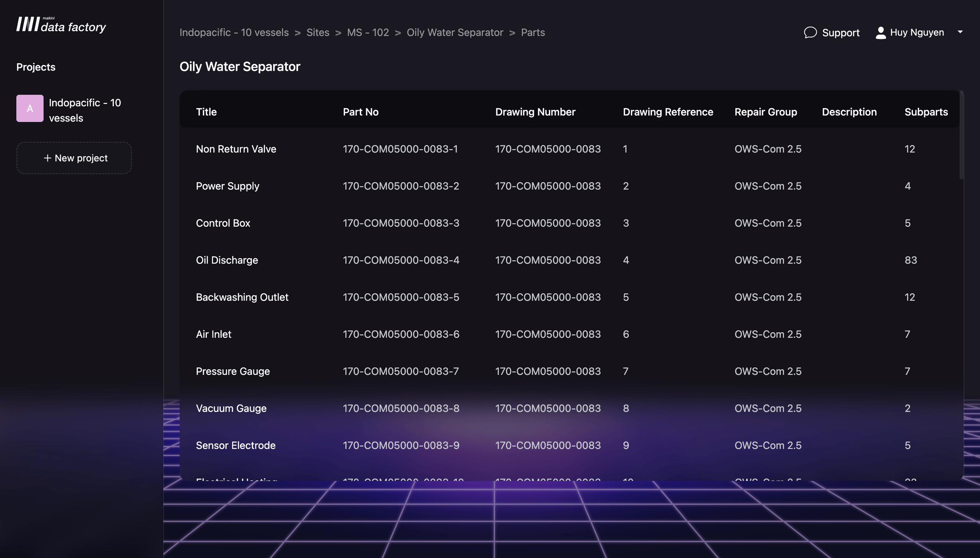Image resolution: width=980 pixels, height=558 pixels.
Task: Click the Support chat bubble icon
Action: click(x=810, y=33)
